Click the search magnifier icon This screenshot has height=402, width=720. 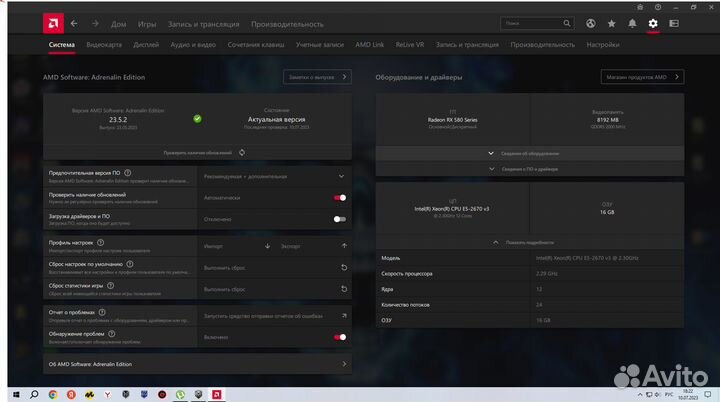[x=567, y=23]
